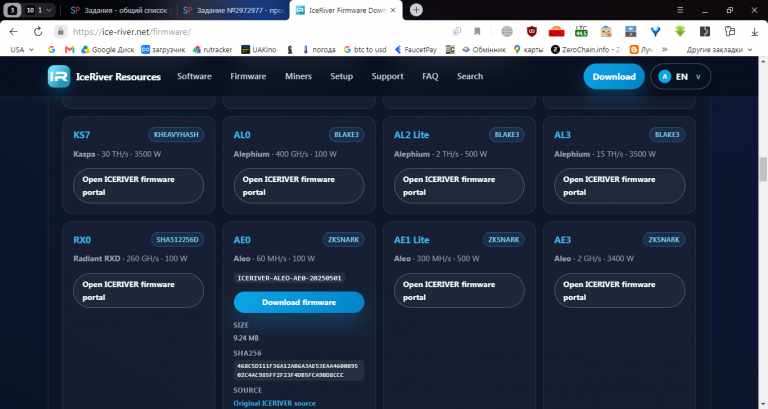Open ICERIVER firmware portal for AL0

[x=299, y=186]
